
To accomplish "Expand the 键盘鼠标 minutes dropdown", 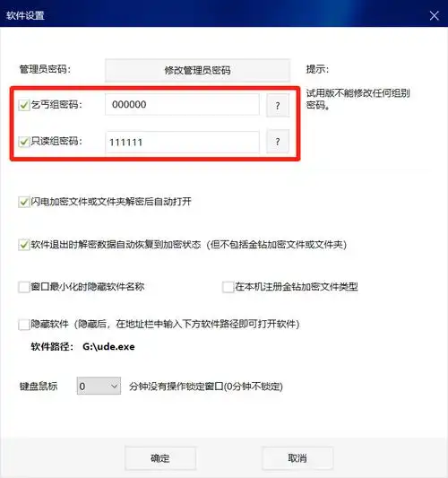I will (x=99, y=386).
